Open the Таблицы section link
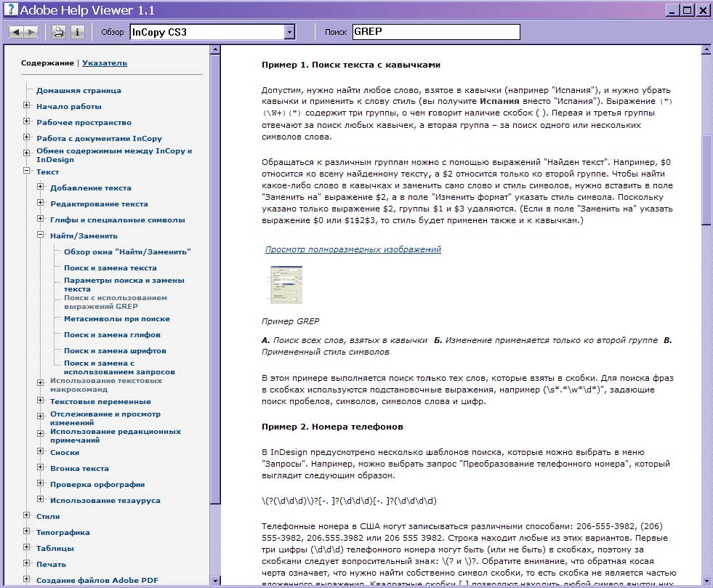 coord(55,549)
